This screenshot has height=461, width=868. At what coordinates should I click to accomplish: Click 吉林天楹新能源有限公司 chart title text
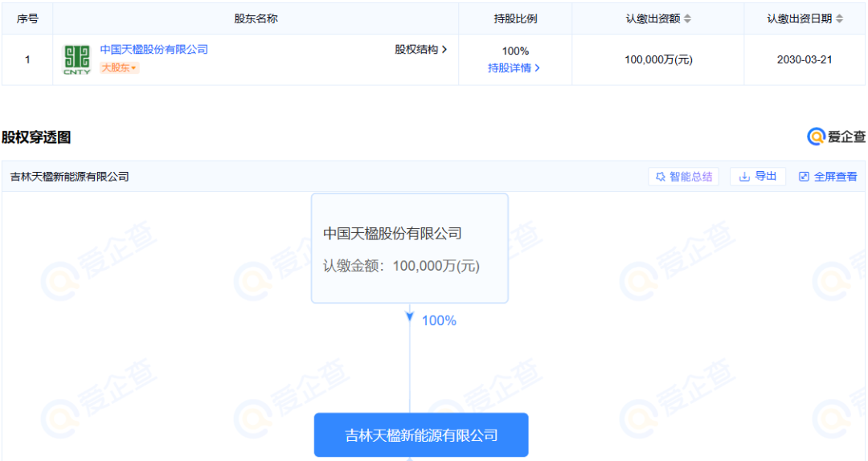pyautogui.click(x=70, y=177)
